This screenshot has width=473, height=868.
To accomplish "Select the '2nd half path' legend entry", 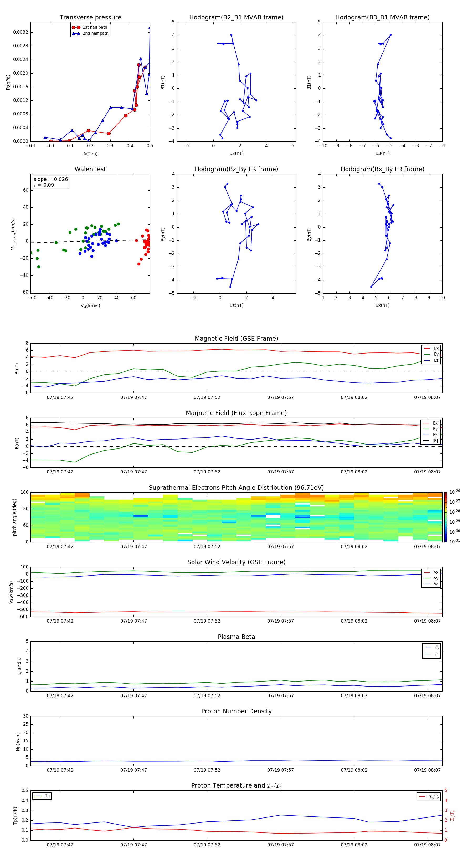I will [x=90, y=33].
